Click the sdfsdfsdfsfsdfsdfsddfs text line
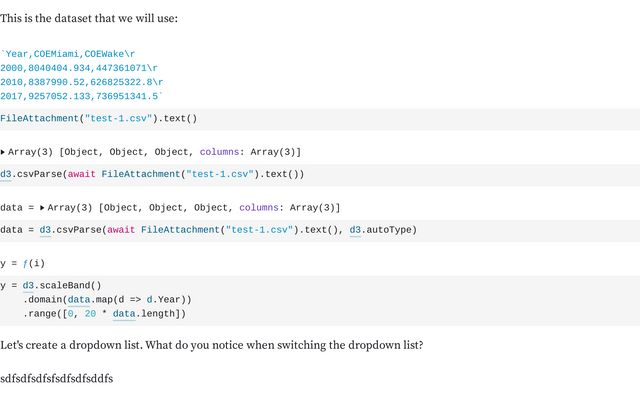Image resolution: width=640 pixels, height=400 pixels. pos(57,379)
